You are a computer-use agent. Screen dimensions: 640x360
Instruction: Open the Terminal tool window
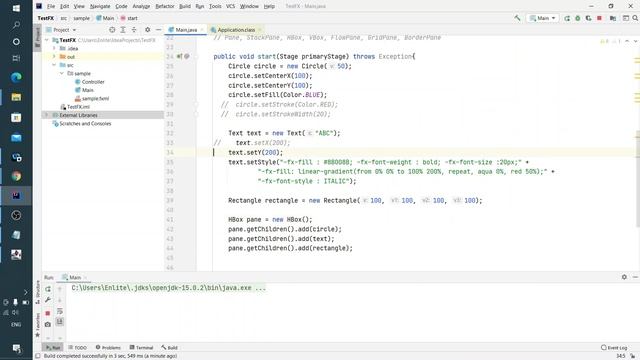141,347
